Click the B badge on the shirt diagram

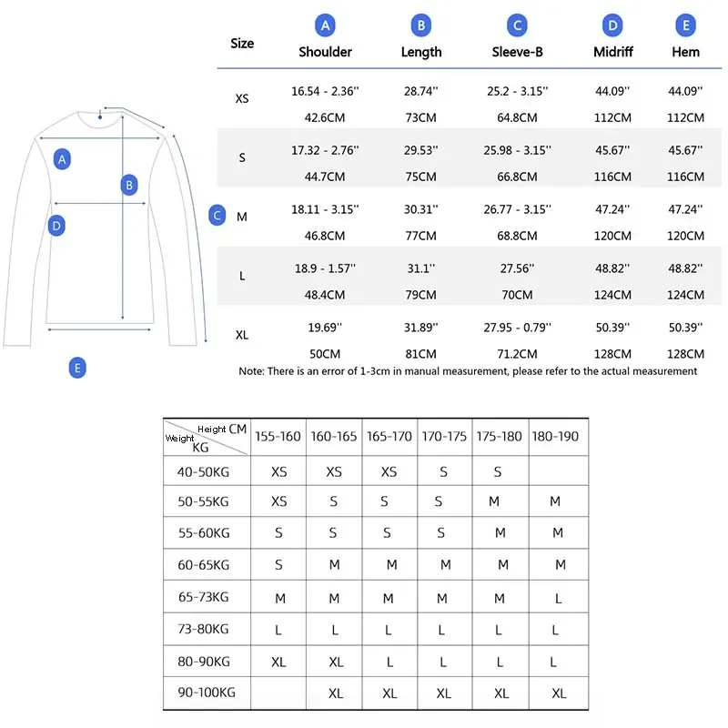[x=129, y=186]
